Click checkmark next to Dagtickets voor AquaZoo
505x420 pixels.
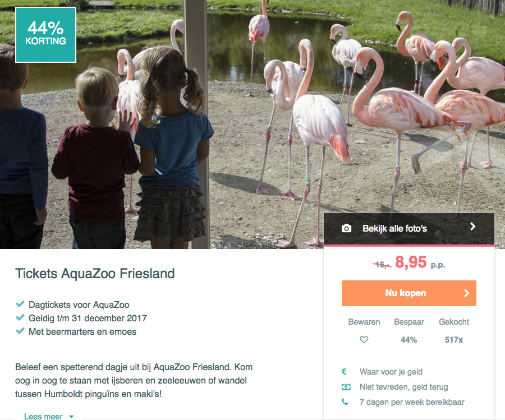20,304
